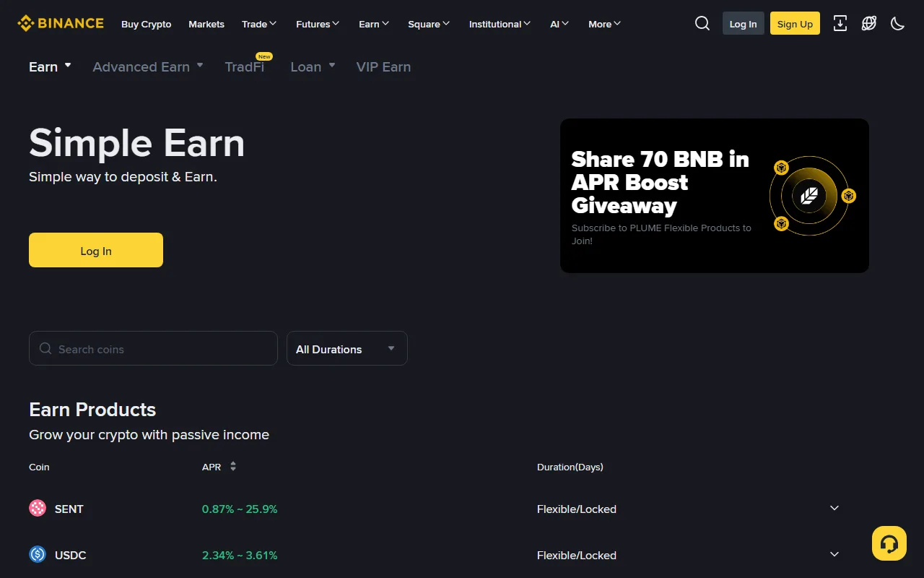924x578 pixels.
Task: Focus the Search coins field
Action: click(x=153, y=348)
